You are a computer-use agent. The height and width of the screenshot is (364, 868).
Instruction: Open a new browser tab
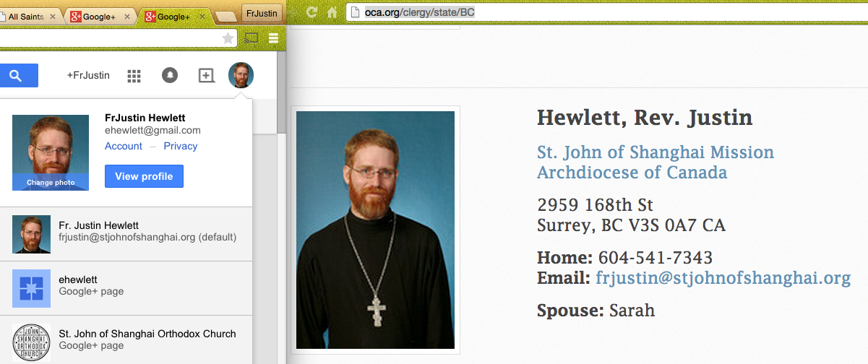point(226,16)
